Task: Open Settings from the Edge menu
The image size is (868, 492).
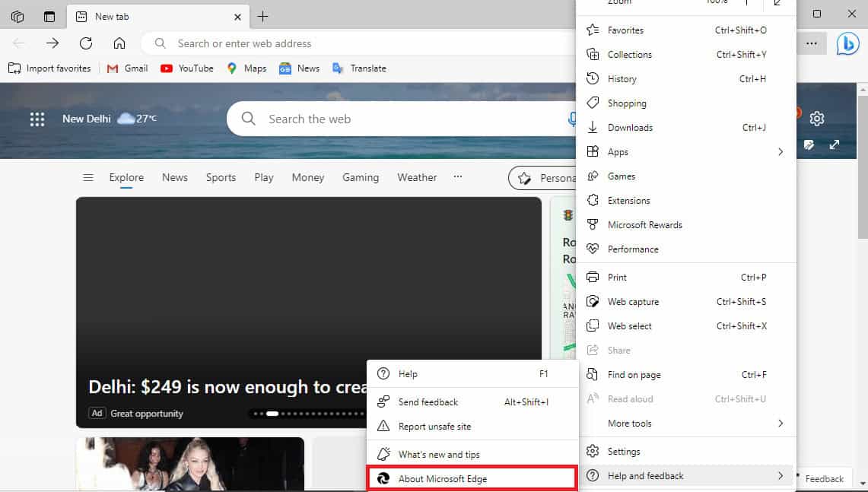Action: point(685,452)
